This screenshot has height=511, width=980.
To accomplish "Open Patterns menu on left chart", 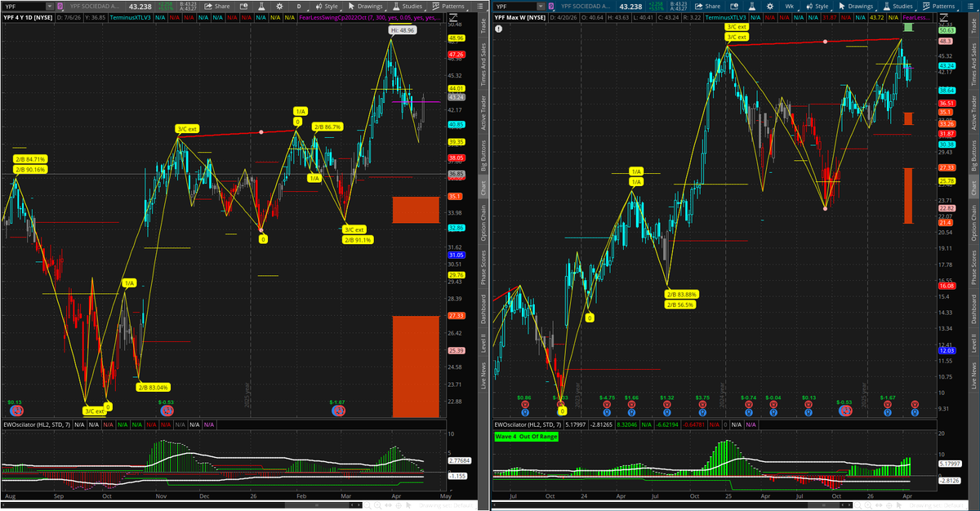I will coord(449,7).
